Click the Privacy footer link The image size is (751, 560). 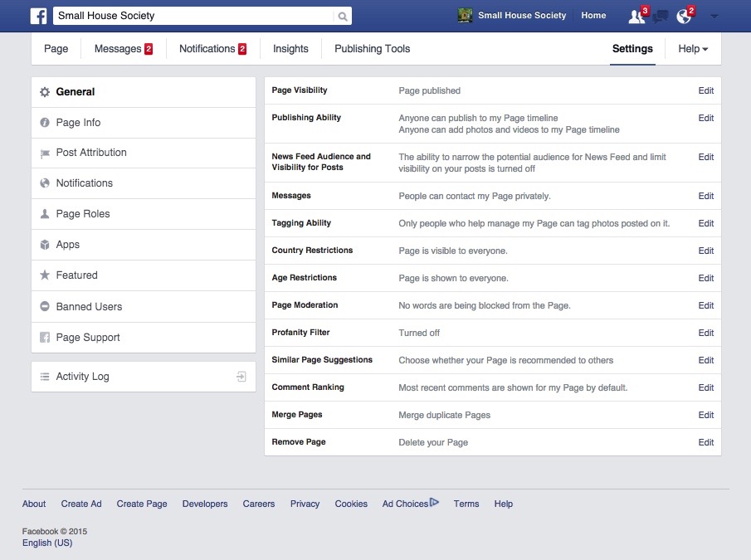point(305,504)
